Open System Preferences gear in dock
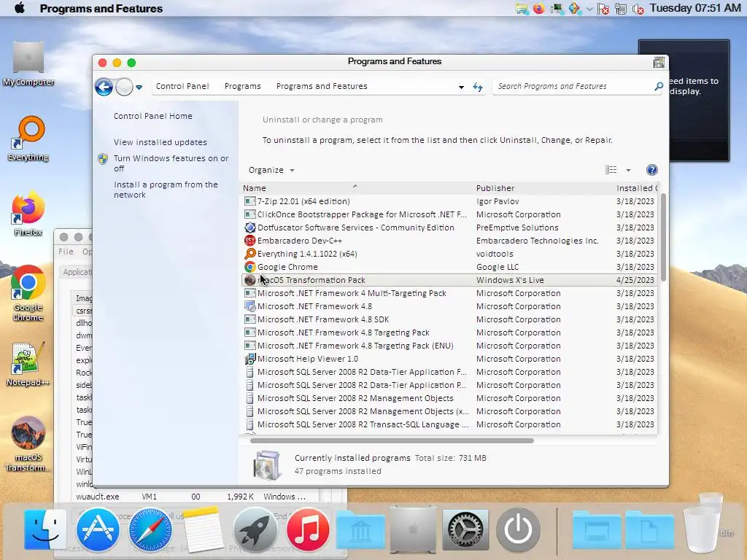Viewport: 747px width, 560px height. (465, 529)
